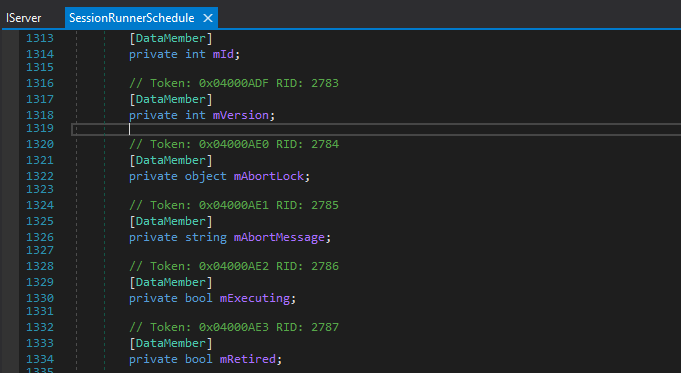This screenshot has height=373, width=681.
Task: Place cursor on line number 1319
Action: 40,129
